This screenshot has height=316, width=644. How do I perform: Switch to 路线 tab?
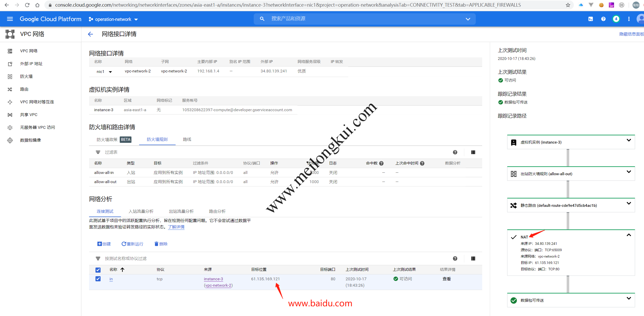coord(187,139)
